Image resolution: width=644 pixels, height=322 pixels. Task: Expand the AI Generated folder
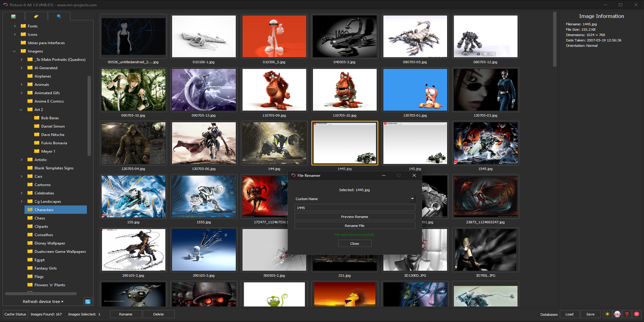point(22,68)
